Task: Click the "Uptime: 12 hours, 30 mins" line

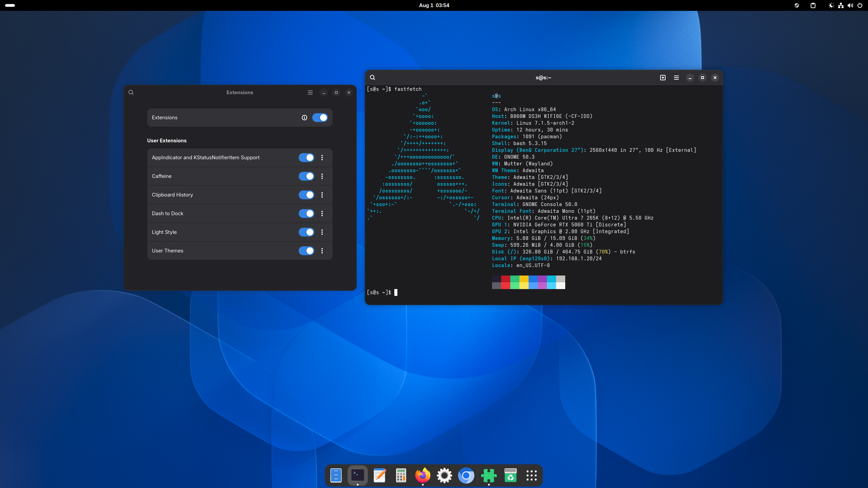Action: [530, 130]
